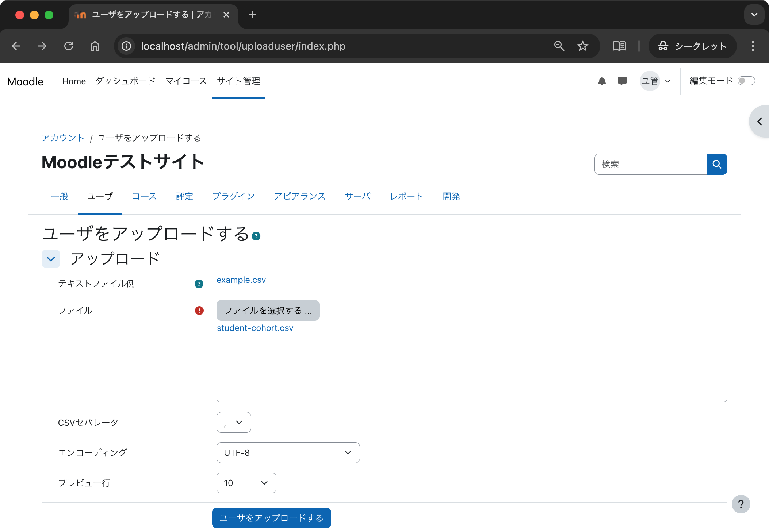769x532 pixels.
Task: Select the サイト管理 navigation item
Action: [238, 81]
